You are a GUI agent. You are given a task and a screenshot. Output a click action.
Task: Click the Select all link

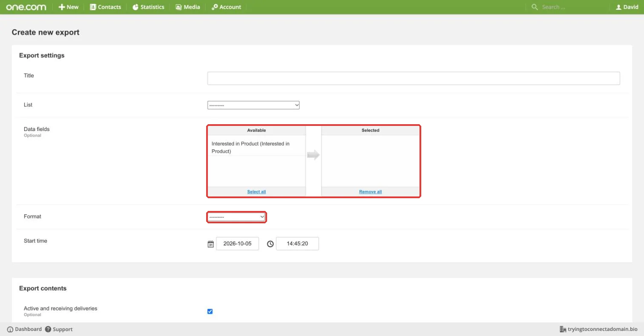pyautogui.click(x=256, y=191)
